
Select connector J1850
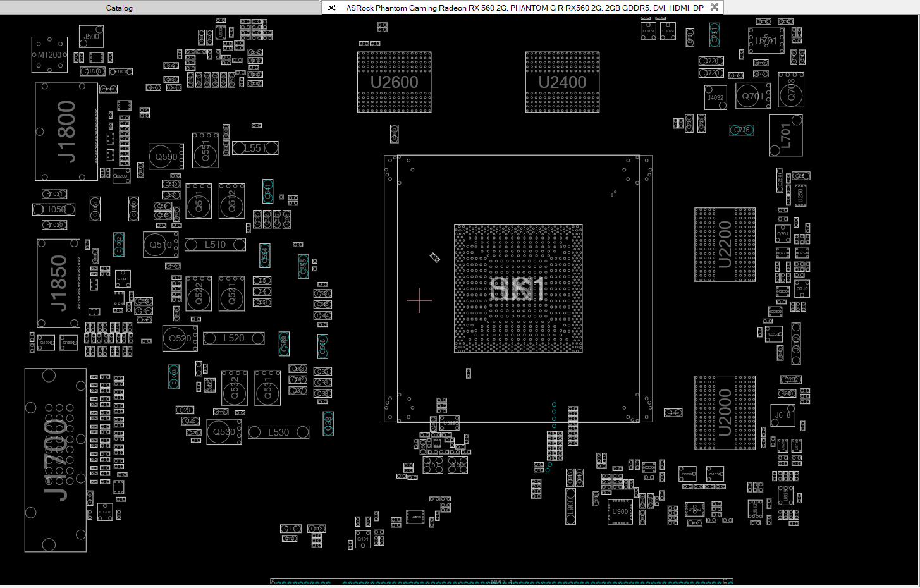(x=58, y=283)
